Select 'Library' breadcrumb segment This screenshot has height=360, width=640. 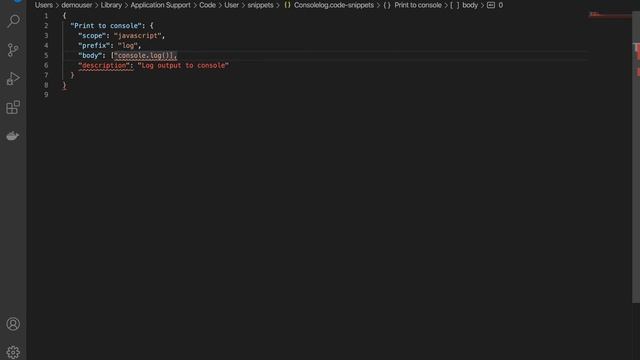(111, 5)
